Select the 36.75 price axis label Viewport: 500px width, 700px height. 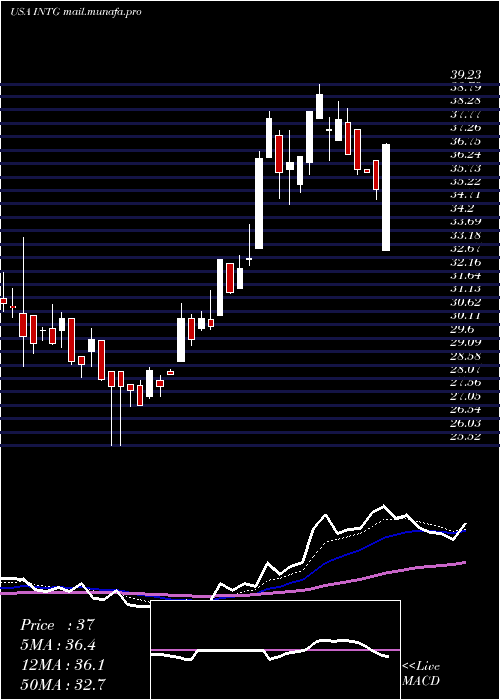(465, 142)
